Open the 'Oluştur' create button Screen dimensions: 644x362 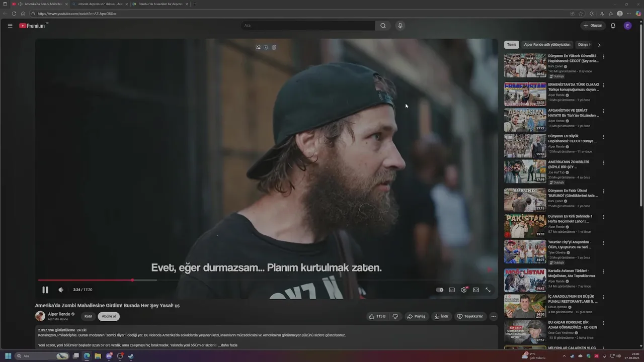tap(593, 26)
